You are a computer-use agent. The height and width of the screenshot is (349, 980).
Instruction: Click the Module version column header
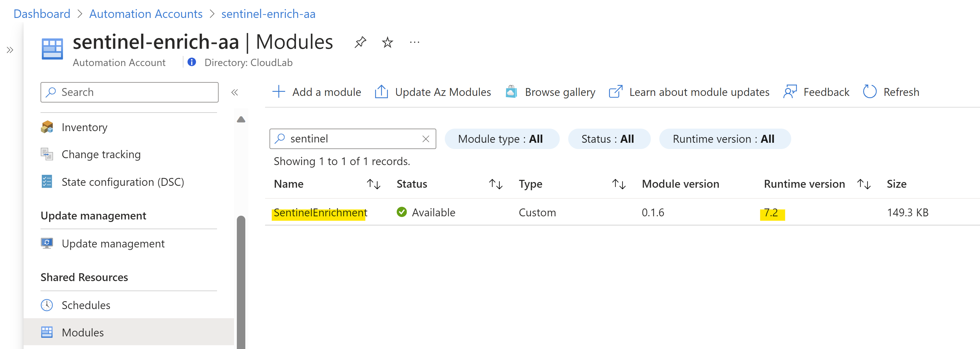[680, 184]
